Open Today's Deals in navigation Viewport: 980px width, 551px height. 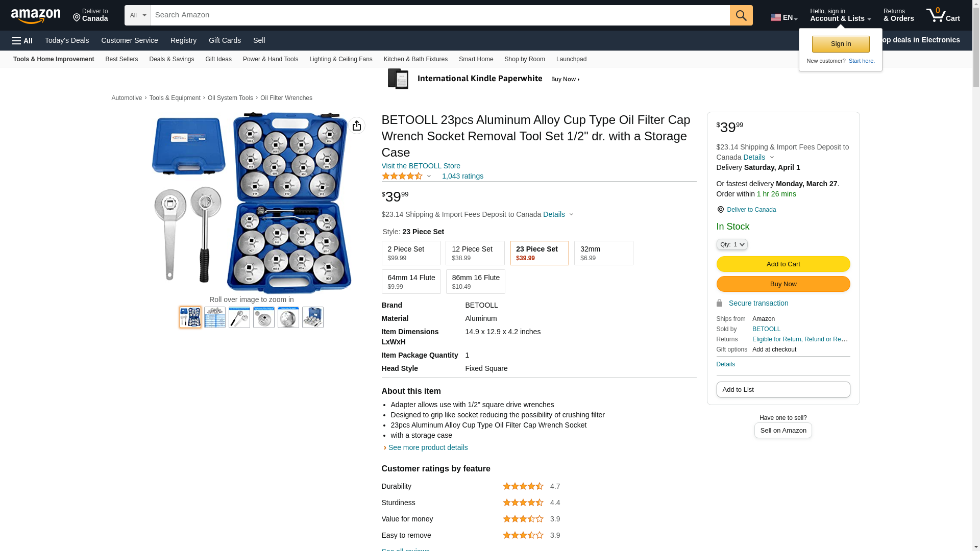click(x=67, y=40)
